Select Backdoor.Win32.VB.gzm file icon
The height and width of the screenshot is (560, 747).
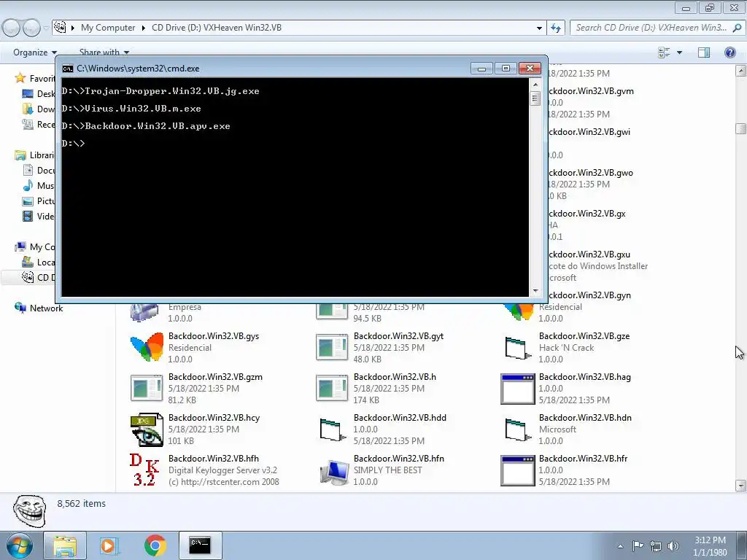pyautogui.click(x=147, y=388)
